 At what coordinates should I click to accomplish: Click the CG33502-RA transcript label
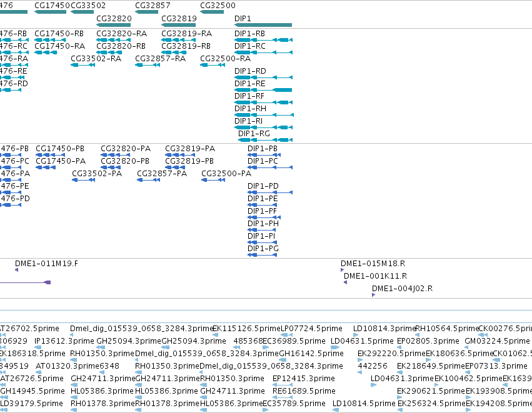[96, 59]
